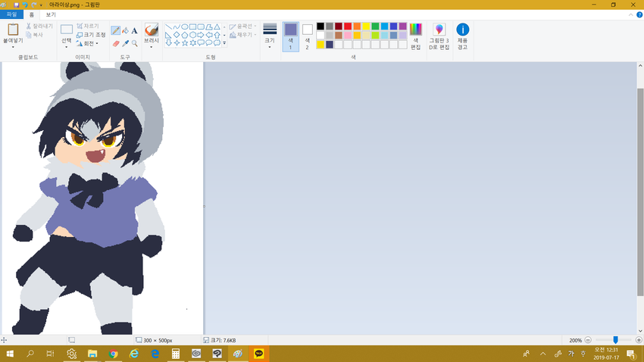Open the Help question mark icon

[x=639, y=15]
